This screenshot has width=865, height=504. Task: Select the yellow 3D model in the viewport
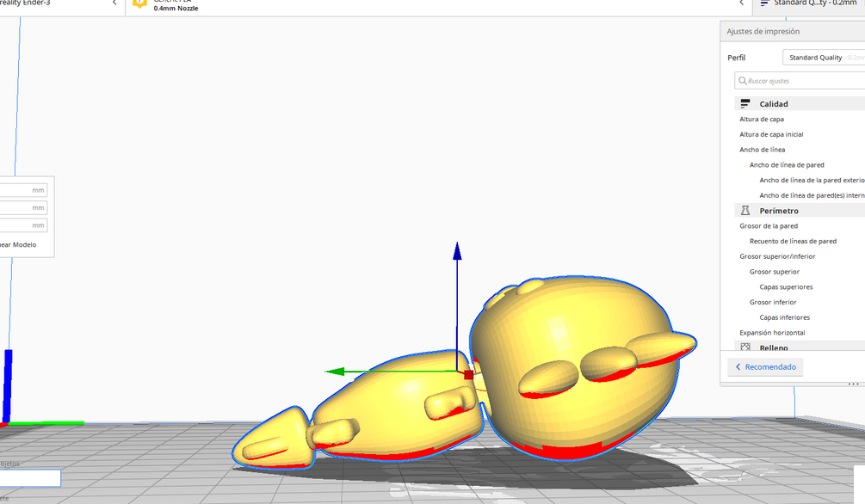coord(574,370)
